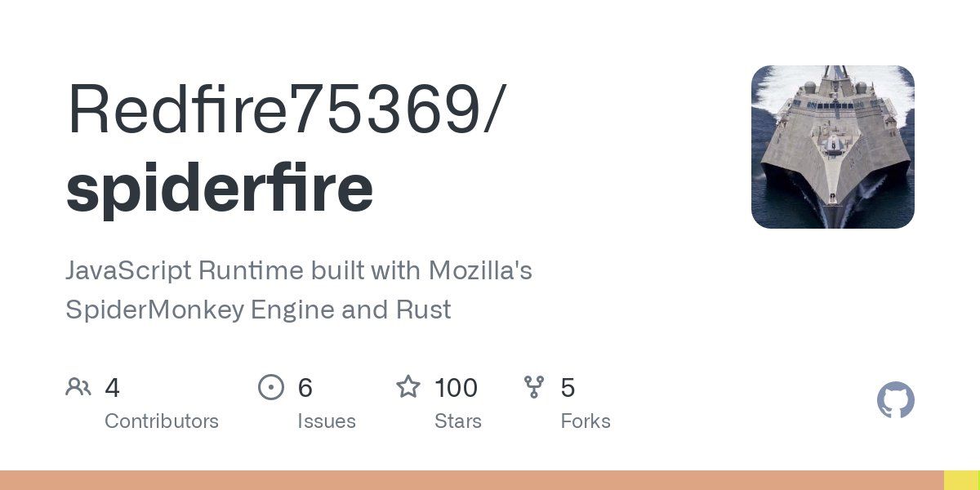
Task: Click the "JavaScript Runtime built with Mozilla's" line
Action: click(299, 270)
